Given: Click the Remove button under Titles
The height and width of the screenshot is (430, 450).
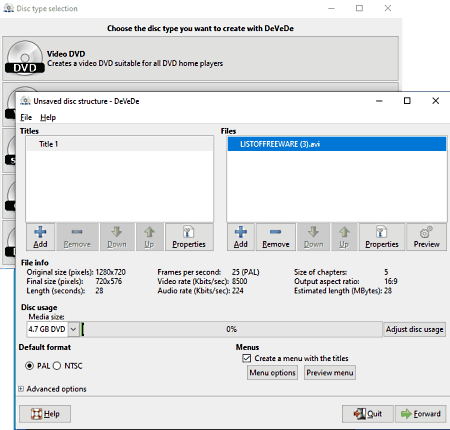Looking at the screenshot, I should (77, 237).
